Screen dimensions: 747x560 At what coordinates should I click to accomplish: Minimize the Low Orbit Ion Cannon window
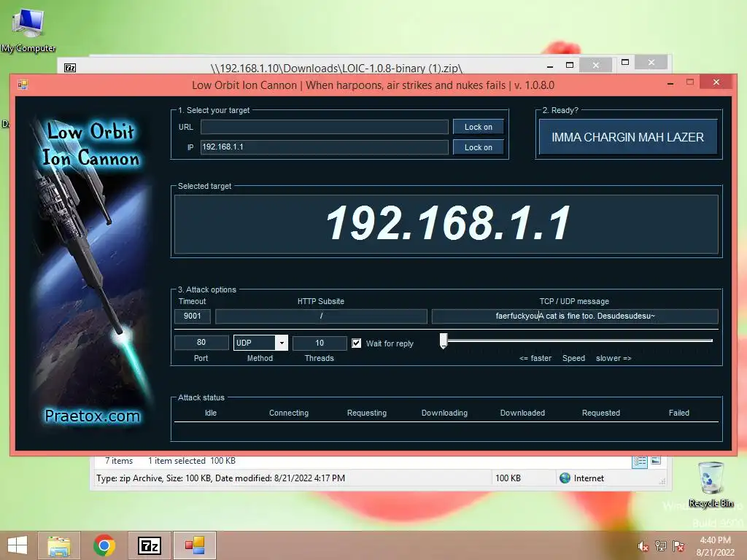tap(670, 83)
